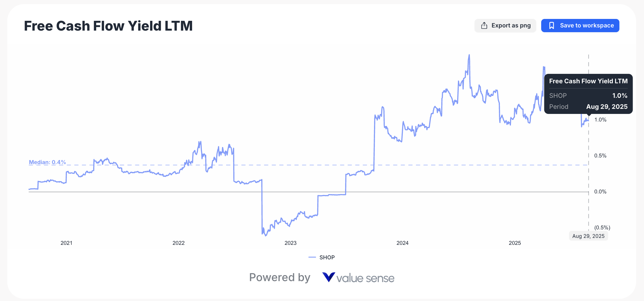Click the Save to workspace button
Image resolution: width=644 pixels, height=301 pixels.
point(580,25)
